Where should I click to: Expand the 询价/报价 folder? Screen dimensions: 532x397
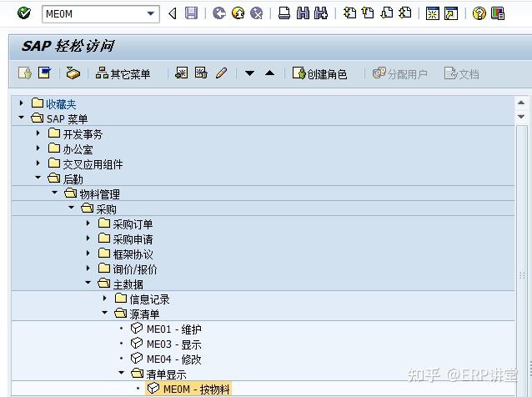click(88, 268)
